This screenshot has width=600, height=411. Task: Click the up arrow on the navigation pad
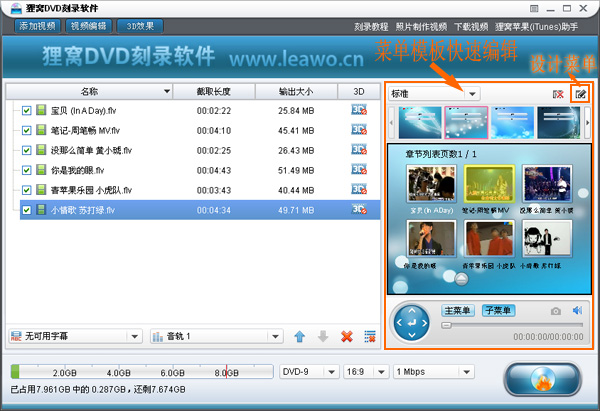click(412, 311)
